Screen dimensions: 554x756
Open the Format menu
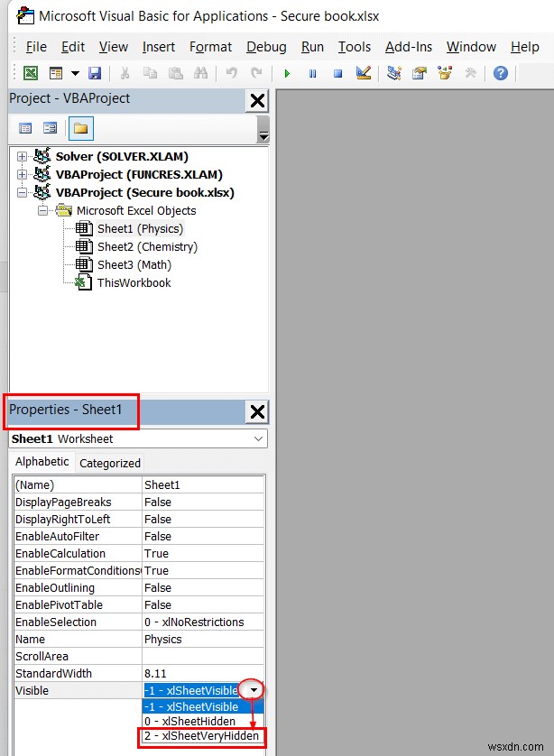tap(211, 47)
